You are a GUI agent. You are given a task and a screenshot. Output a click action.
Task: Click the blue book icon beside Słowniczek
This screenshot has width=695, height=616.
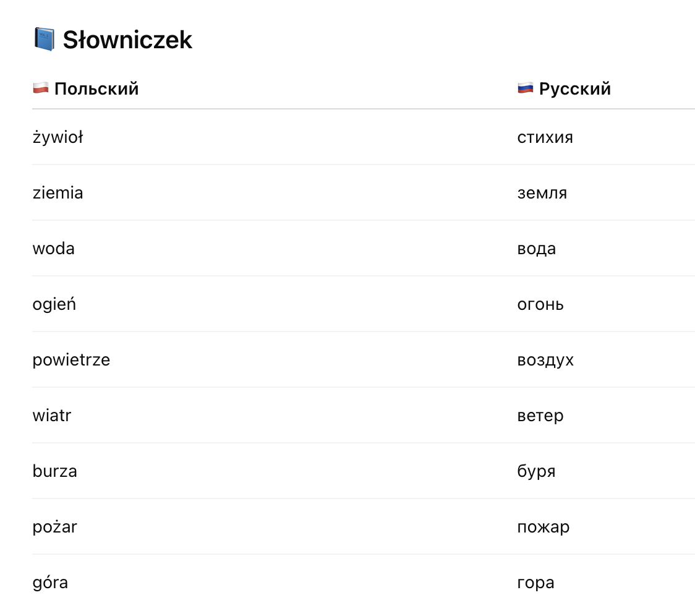click(x=45, y=40)
